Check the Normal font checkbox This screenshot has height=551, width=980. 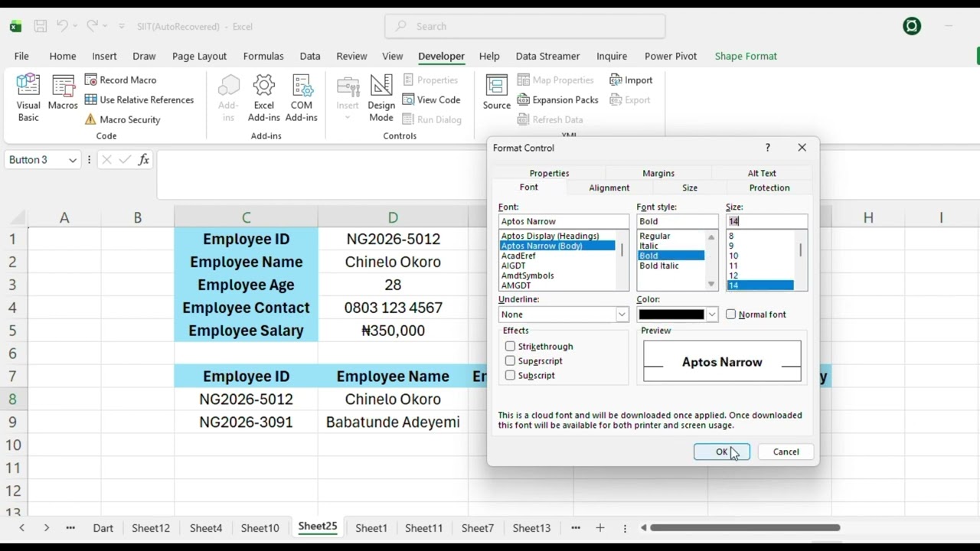[731, 315]
